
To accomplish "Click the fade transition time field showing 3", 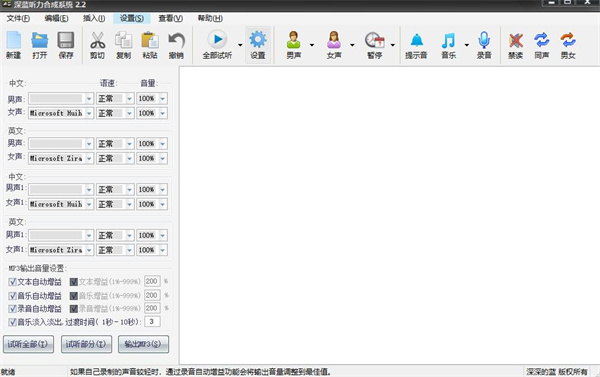I will pyautogui.click(x=152, y=322).
